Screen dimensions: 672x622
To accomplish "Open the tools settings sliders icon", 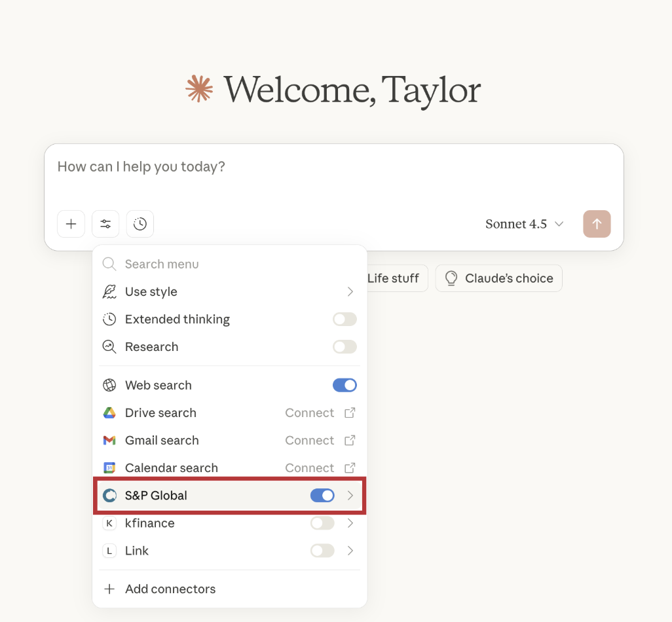I will coord(105,224).
